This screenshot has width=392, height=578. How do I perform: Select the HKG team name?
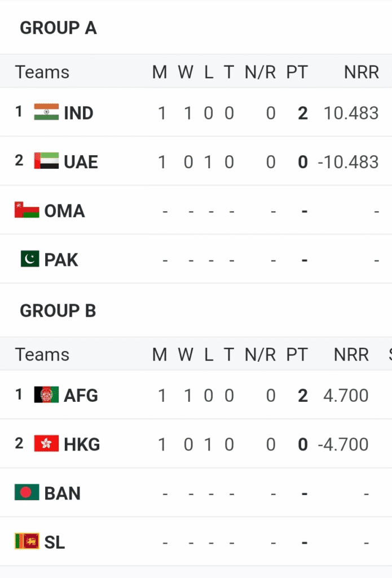[x=82, y=444]
